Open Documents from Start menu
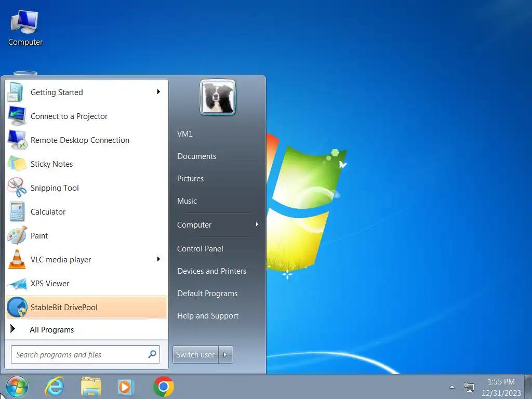532x399 pixels. [196, 156]
